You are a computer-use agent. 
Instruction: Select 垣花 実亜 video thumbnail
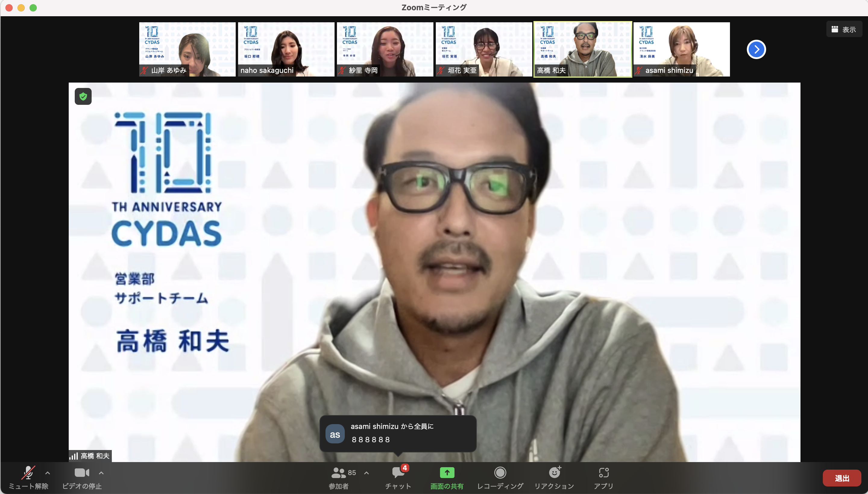(484, 49)
